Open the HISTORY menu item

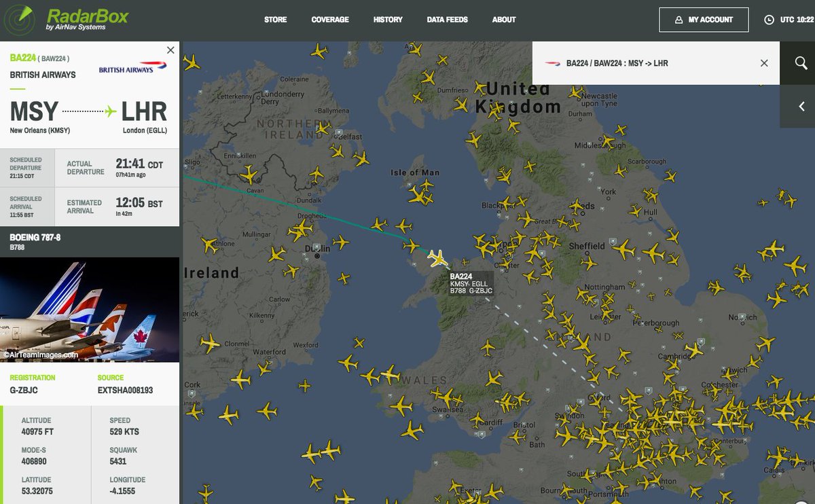[x=388, y=20]
